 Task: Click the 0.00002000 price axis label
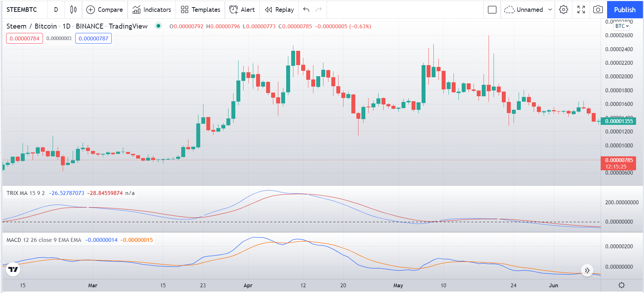[619, 77]
